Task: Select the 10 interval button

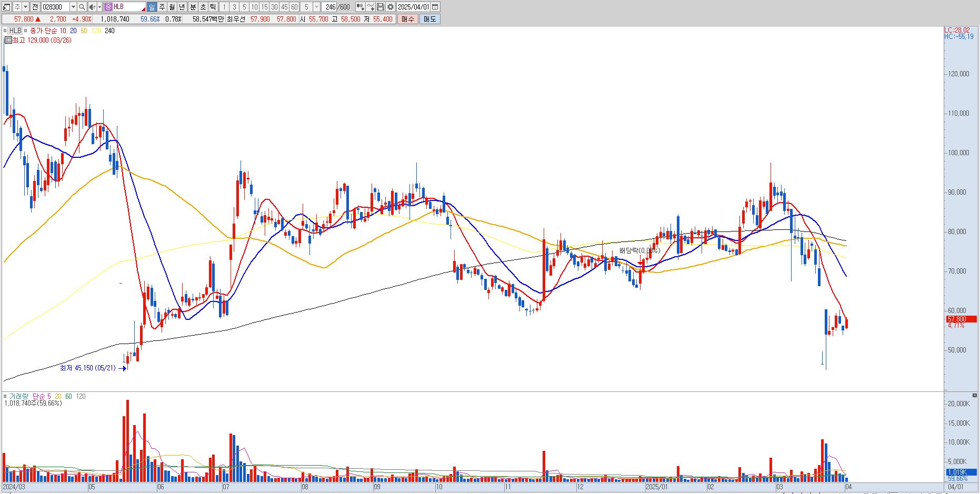Action: [254, 7]
